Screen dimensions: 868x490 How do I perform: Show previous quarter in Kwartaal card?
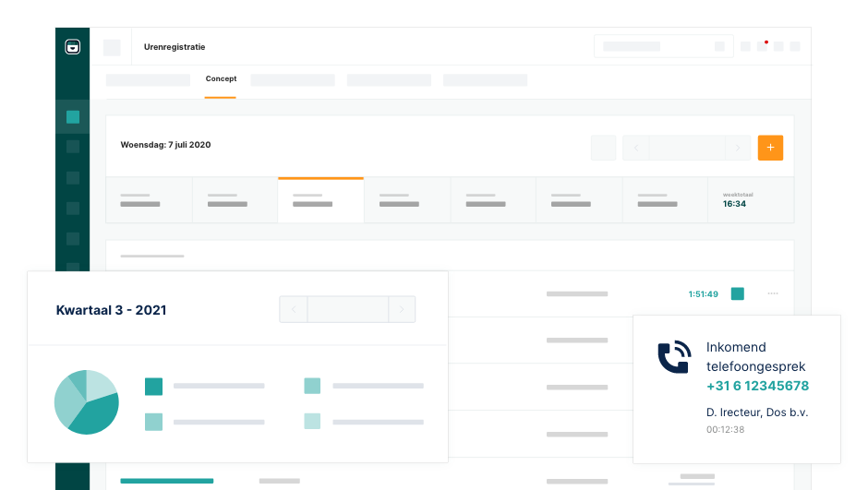293,309
